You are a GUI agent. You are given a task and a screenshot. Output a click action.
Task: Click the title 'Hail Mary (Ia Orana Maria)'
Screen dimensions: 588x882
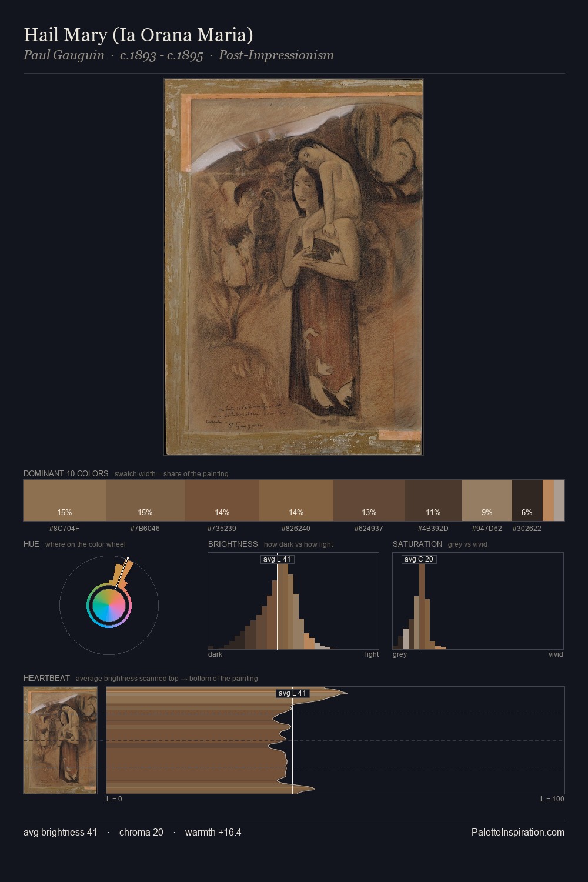[138, 35]
